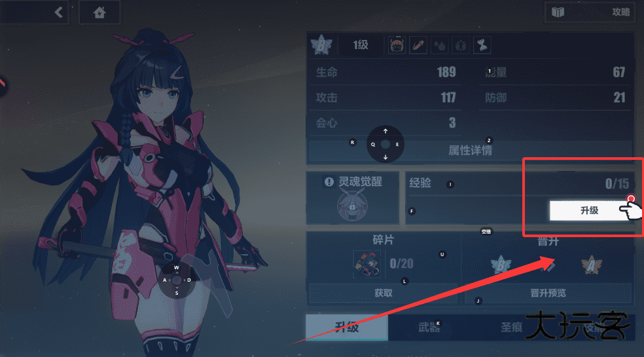Click the 经验 experience bar
Image resolution: width=644 pixels, height=357 pixels.
click(519, 183)
